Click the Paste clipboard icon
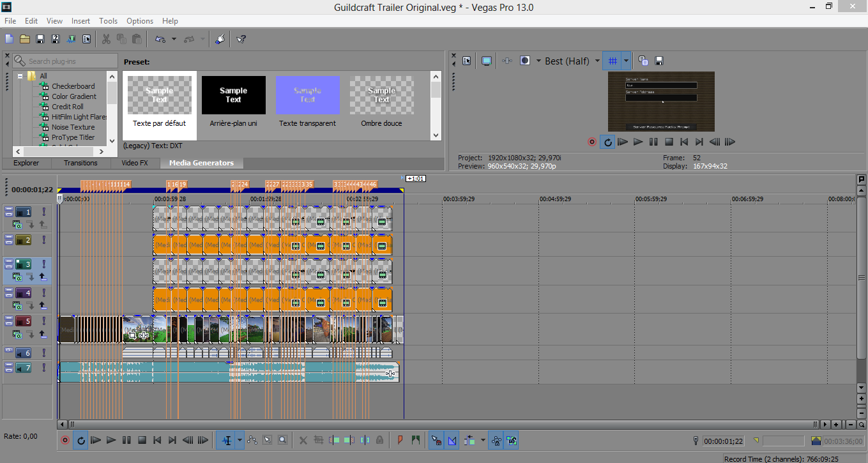Image resolution: width=868 pixels, height=463 pixels. 137,39
